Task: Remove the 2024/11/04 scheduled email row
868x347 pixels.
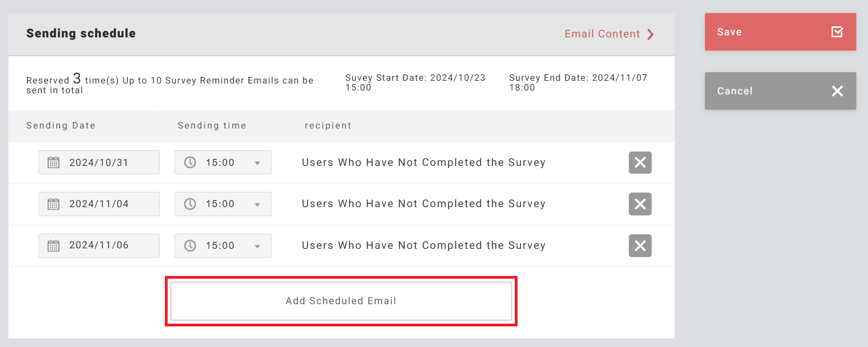Action: point(640,204)
